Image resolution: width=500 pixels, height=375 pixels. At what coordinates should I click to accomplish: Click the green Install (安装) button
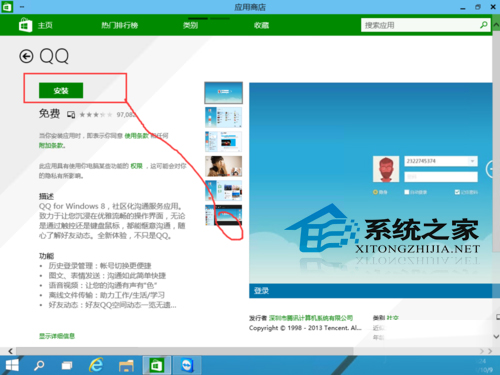point(61,90)
